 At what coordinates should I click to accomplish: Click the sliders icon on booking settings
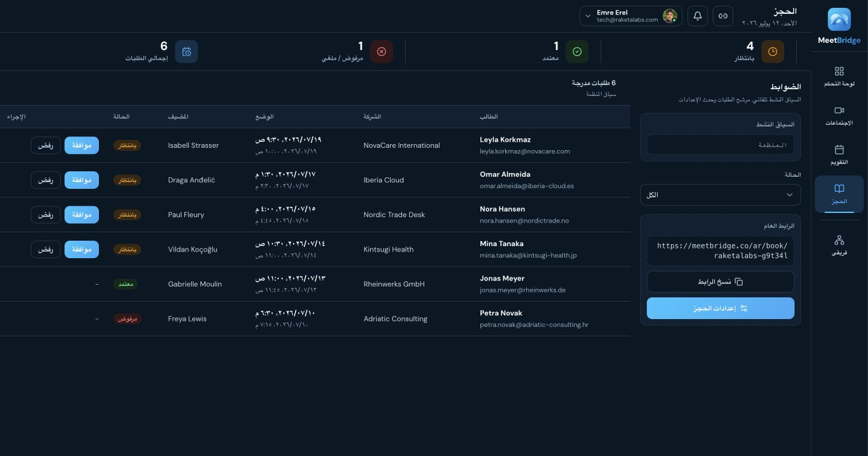tap(744, 308)
